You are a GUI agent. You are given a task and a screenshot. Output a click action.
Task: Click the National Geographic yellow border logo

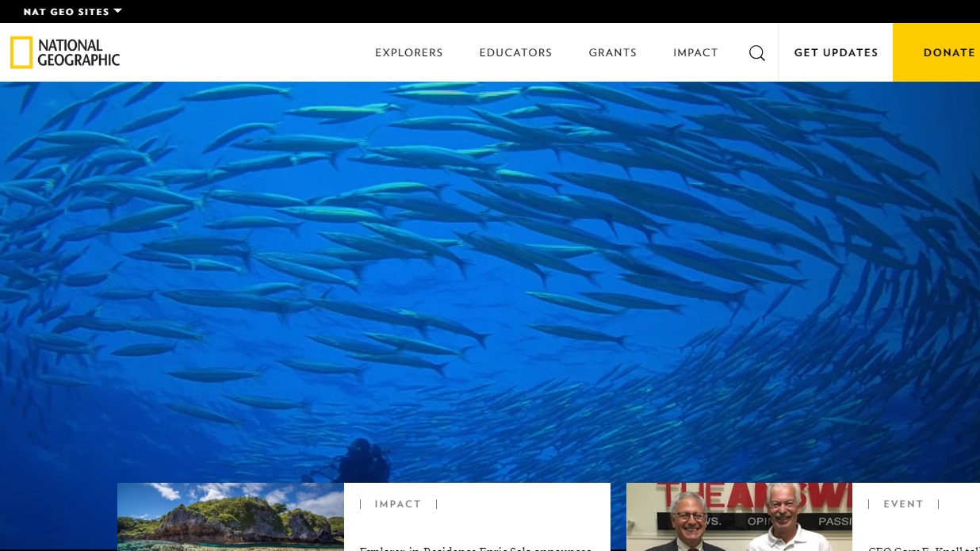point(21,52)
